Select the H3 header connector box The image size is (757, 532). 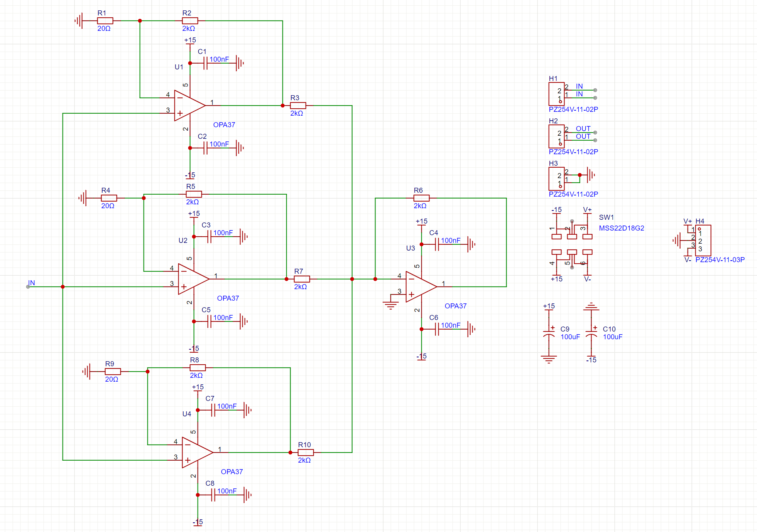pos(556,179)
